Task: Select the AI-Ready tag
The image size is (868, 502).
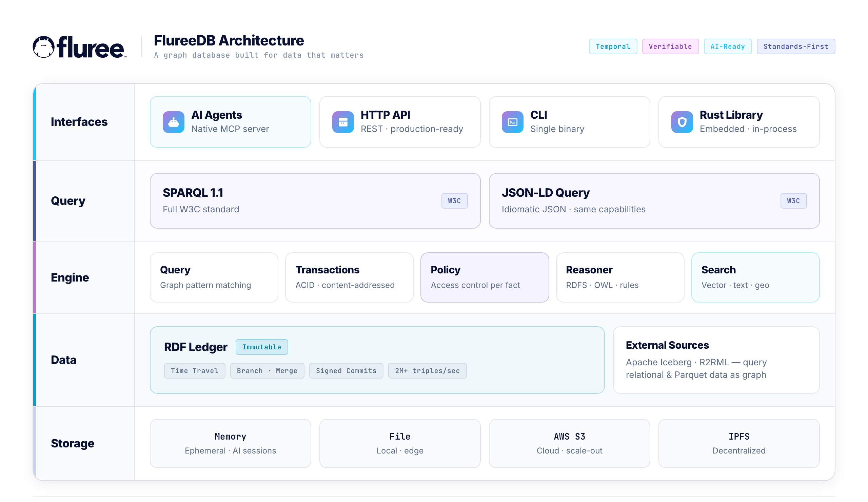Action: click(x=728, y=46)
